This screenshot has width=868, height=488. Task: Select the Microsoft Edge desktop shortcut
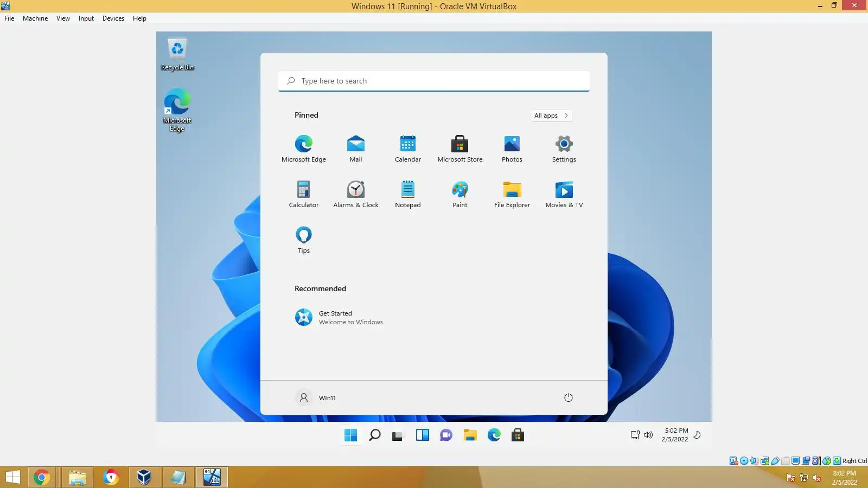[x=177, y=111]
